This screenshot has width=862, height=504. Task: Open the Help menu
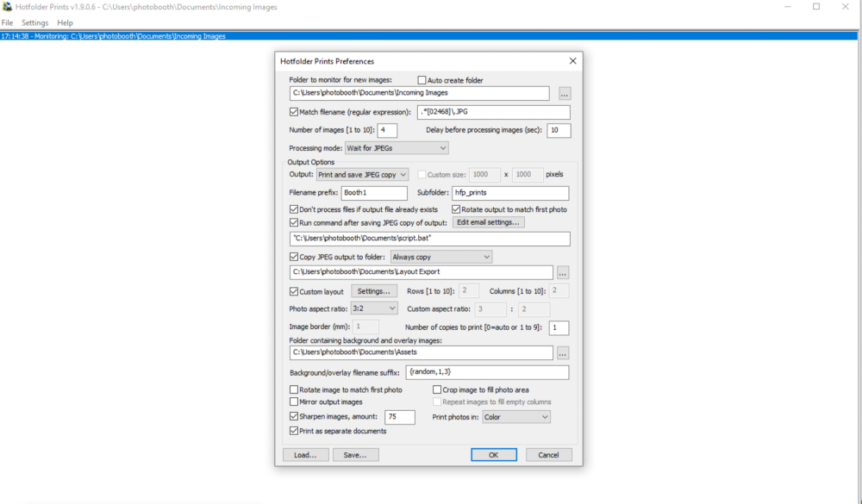65,22
